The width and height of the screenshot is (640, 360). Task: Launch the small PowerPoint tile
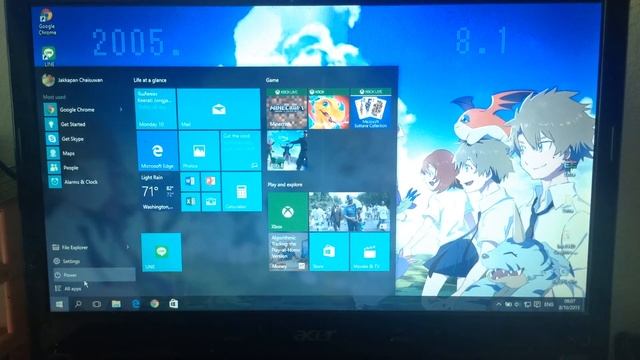(211, 182)
